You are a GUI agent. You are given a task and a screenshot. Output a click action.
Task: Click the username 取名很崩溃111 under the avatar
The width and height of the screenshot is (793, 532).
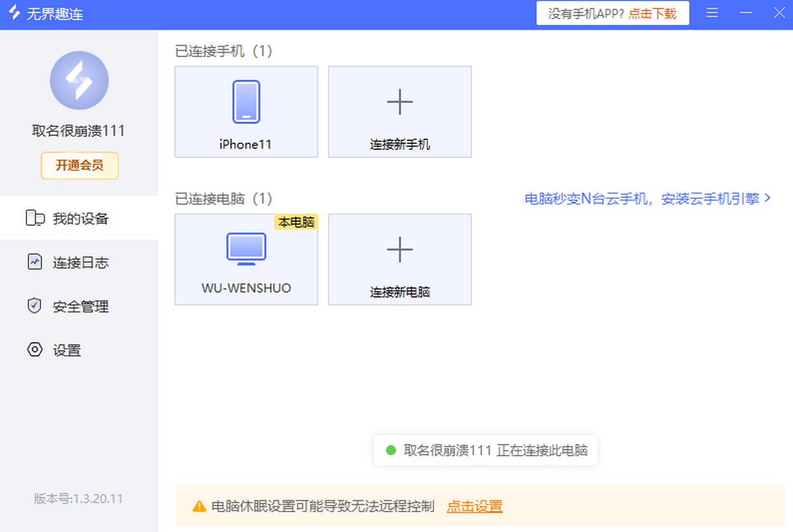(x=79, y=131)
